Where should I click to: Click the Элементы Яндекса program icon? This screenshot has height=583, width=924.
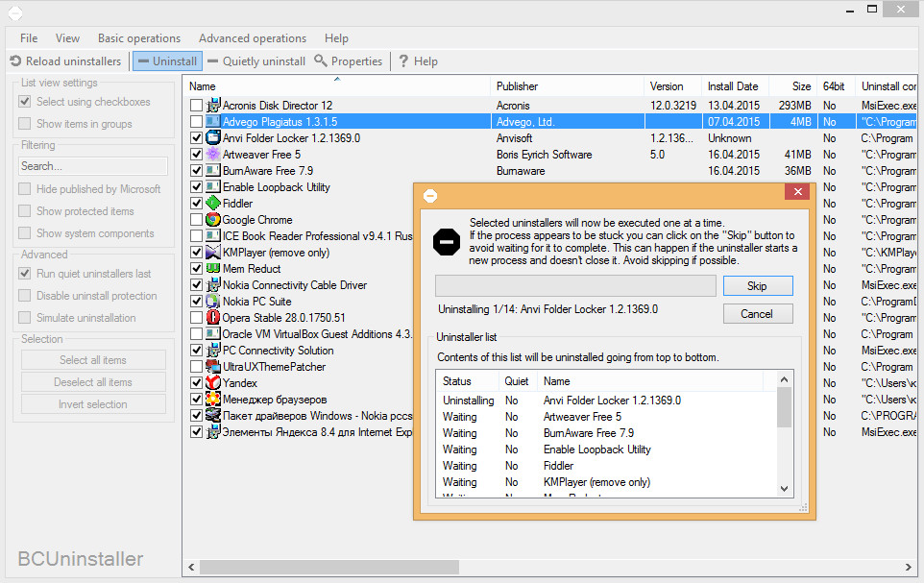click(212, 431)
